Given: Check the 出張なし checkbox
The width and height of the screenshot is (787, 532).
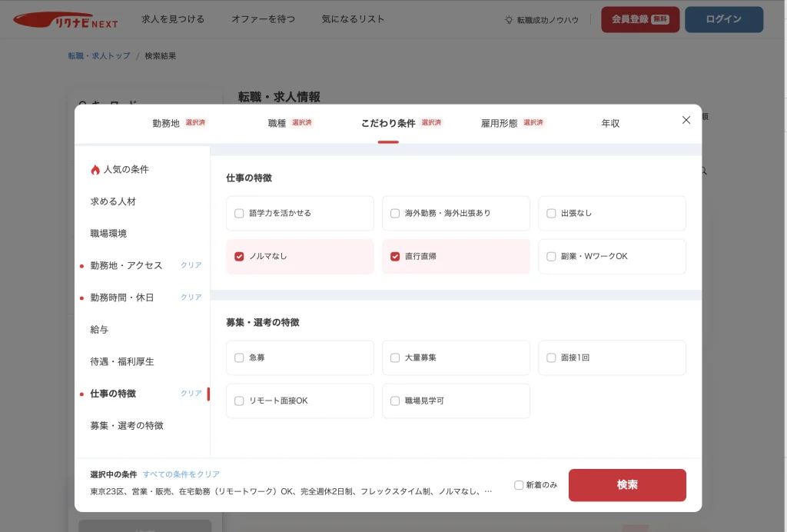Looking at the screenshot, I should pos(551,213).
